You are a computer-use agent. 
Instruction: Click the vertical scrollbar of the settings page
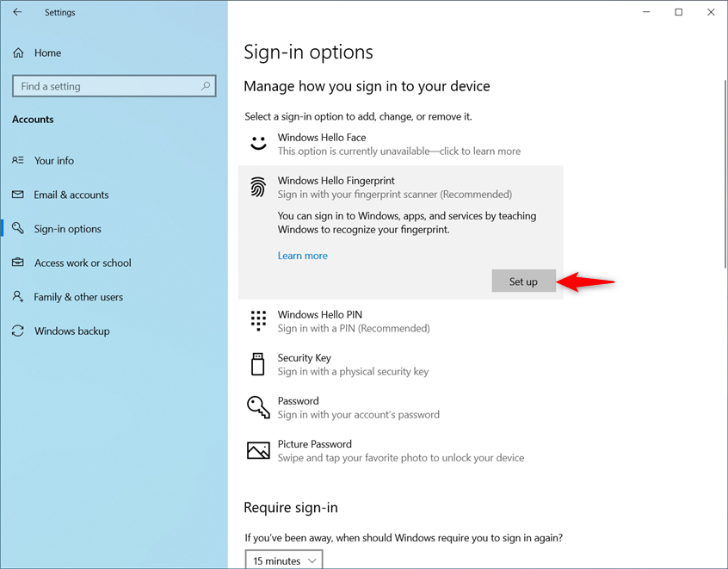(725, 174)
